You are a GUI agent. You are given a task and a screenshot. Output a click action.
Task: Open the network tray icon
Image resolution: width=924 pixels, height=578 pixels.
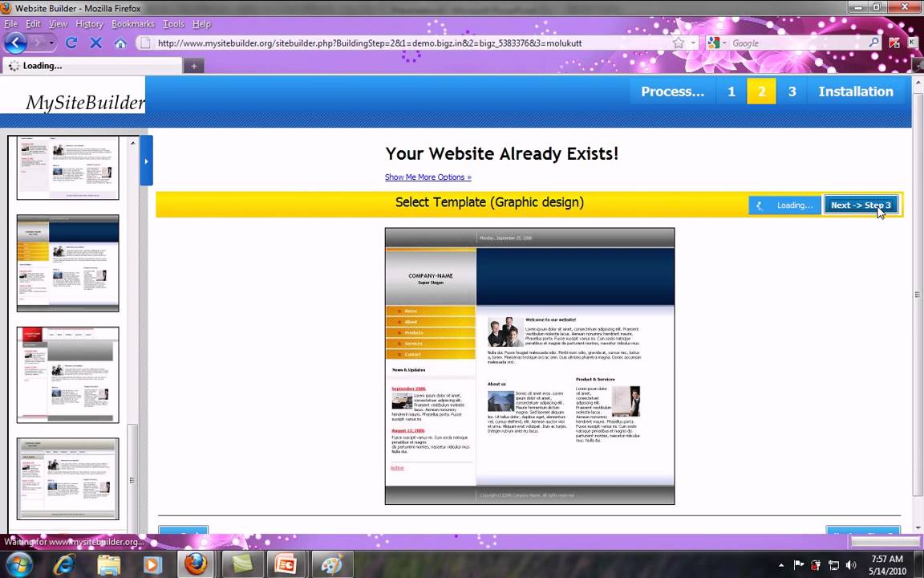tap(834, 565)
